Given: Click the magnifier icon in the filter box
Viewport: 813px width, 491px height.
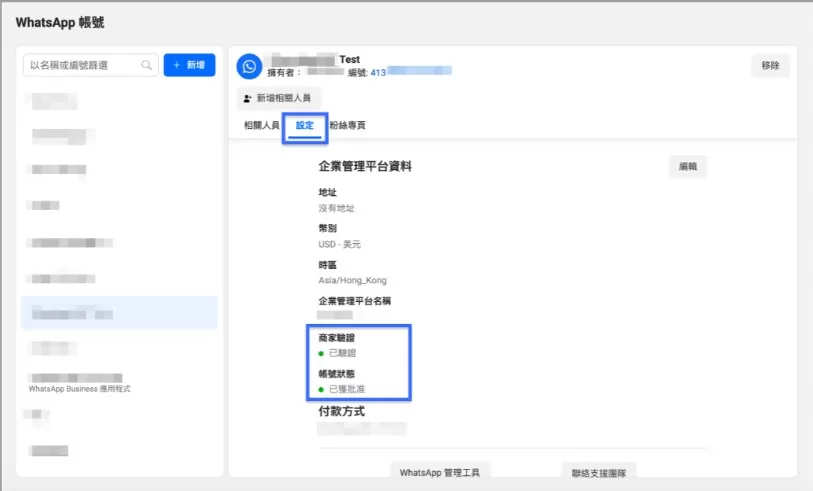Looking at the screenshot, I should coord(147,65).
